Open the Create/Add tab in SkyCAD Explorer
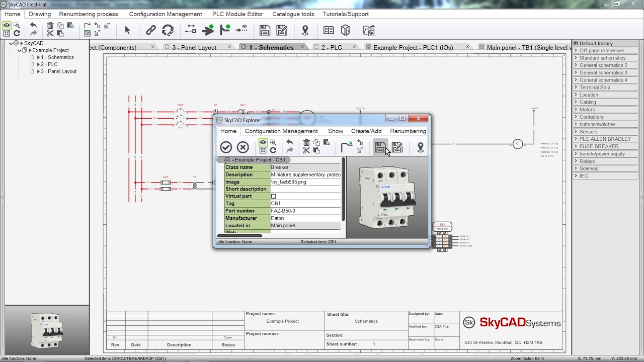The height and width of the screenshot is (362, 644). [x=366, y=131]
